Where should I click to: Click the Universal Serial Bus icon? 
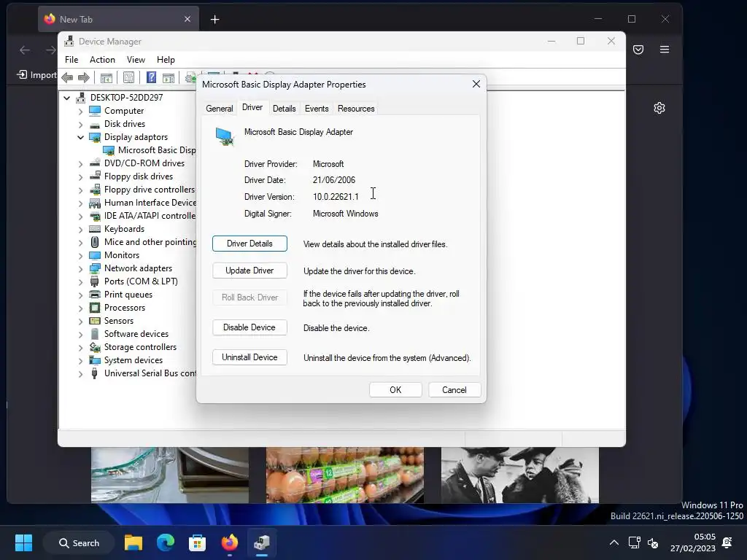94,373
